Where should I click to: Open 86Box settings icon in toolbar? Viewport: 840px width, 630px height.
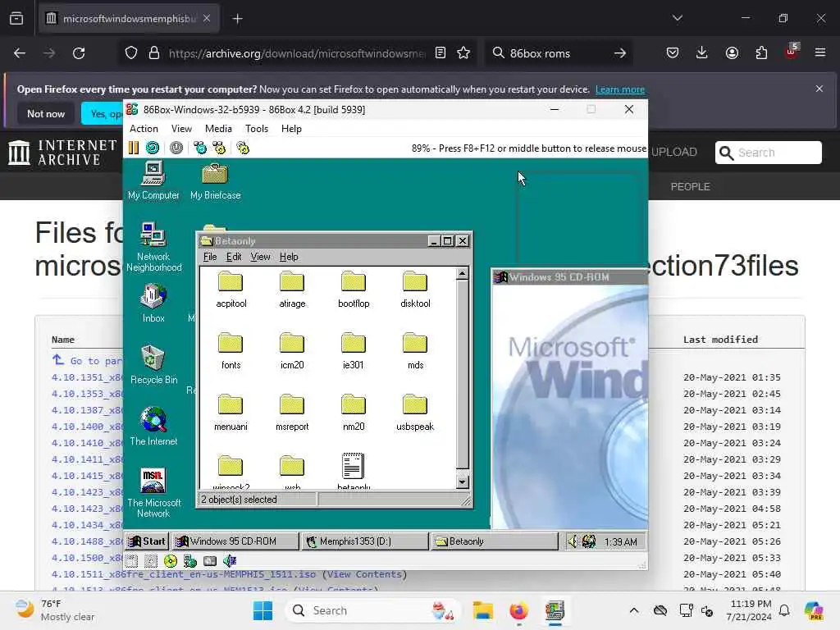click(x=243, y=148)
